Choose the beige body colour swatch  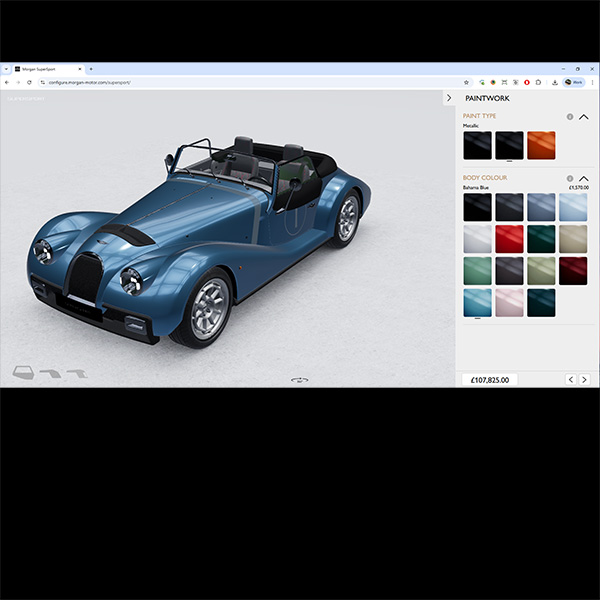[x=573, y=239]
